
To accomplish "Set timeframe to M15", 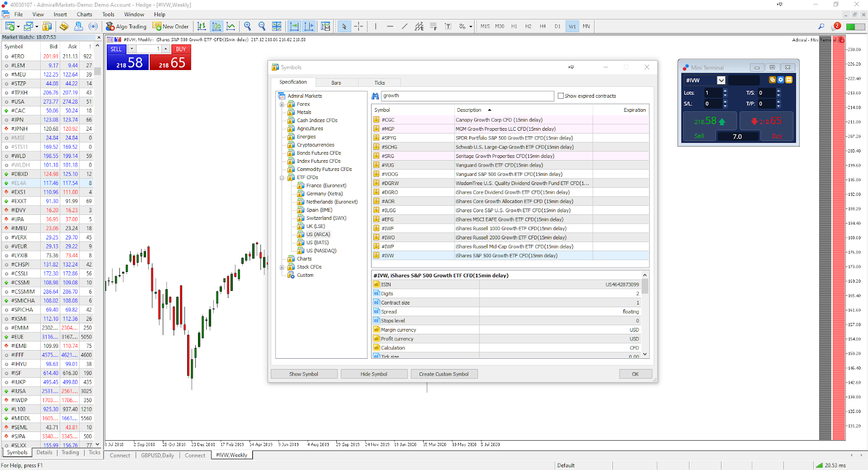I will coord(485,26).
